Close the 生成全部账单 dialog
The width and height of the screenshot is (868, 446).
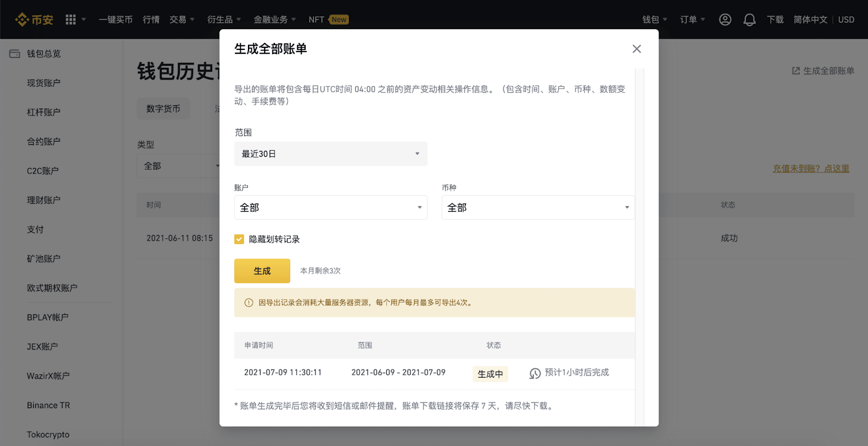[x=636, y=49]
